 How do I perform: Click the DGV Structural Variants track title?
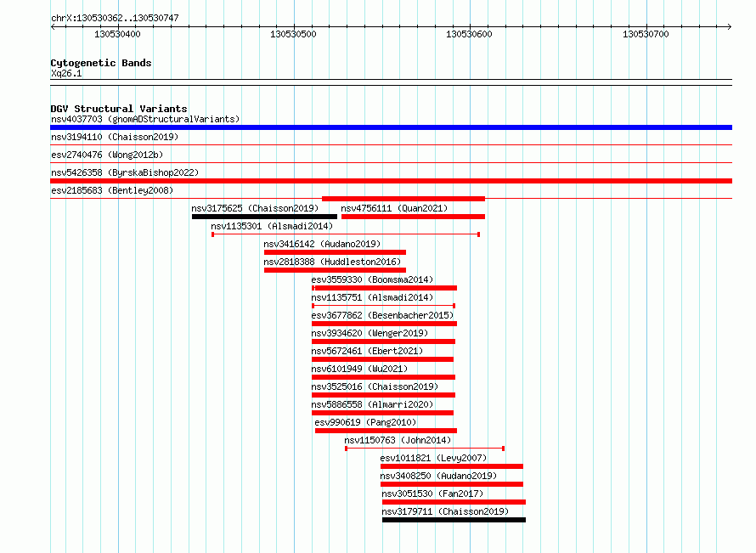(119, 109)
